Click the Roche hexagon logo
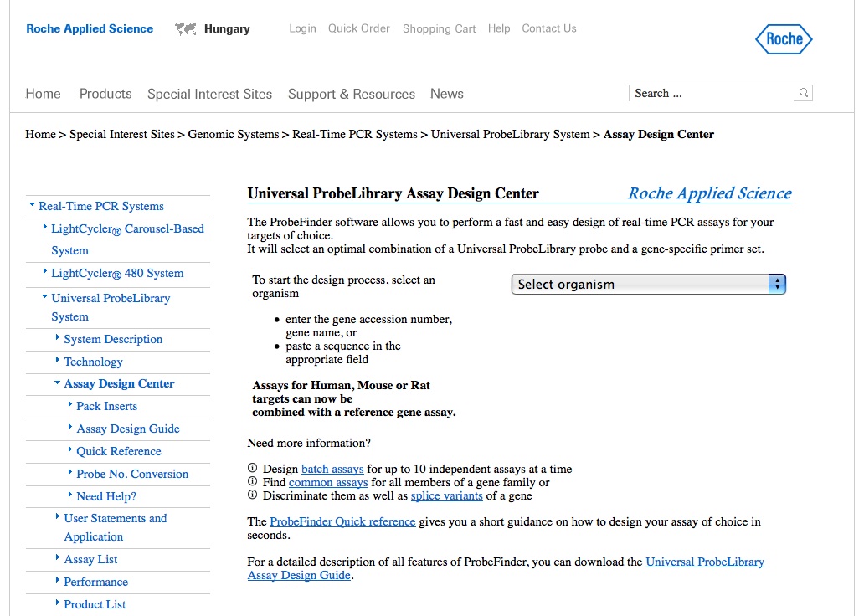864x616 pixels. (x=784, y=38)
